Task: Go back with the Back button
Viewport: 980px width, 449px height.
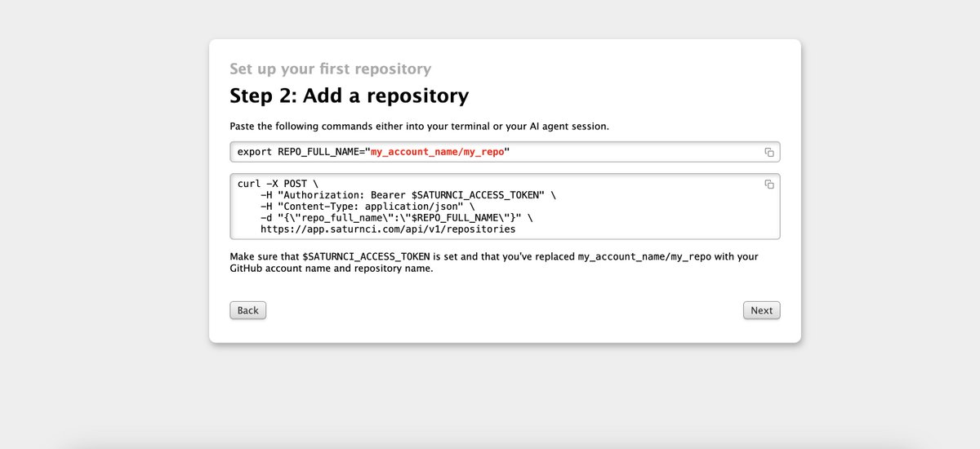Action: click(248, 310)
